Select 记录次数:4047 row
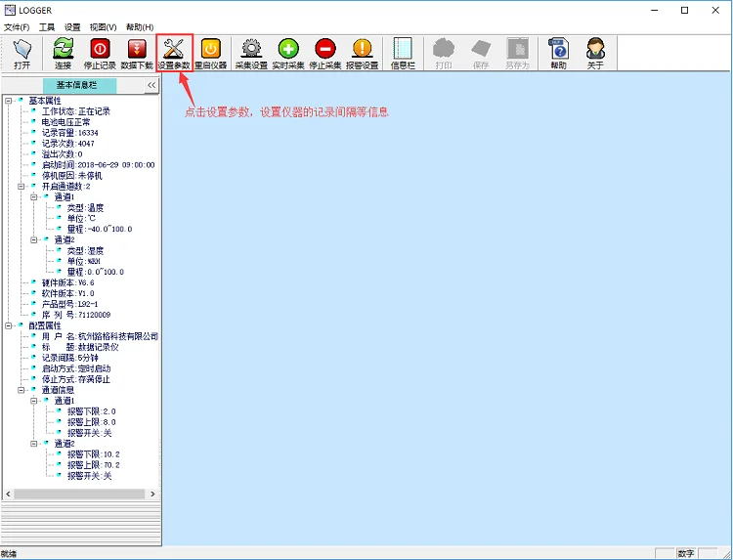This screenshot has width=733, height=560. click(x=67, y=144)
